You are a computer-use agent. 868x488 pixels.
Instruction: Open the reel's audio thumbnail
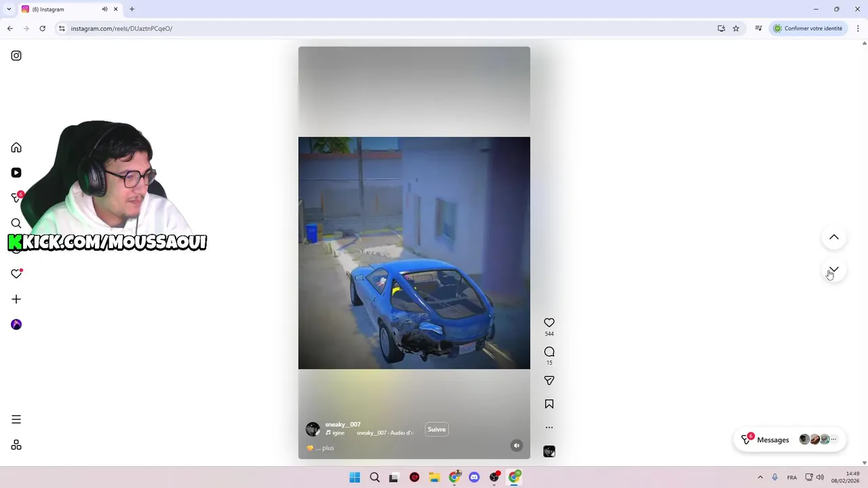click(549, 451)
